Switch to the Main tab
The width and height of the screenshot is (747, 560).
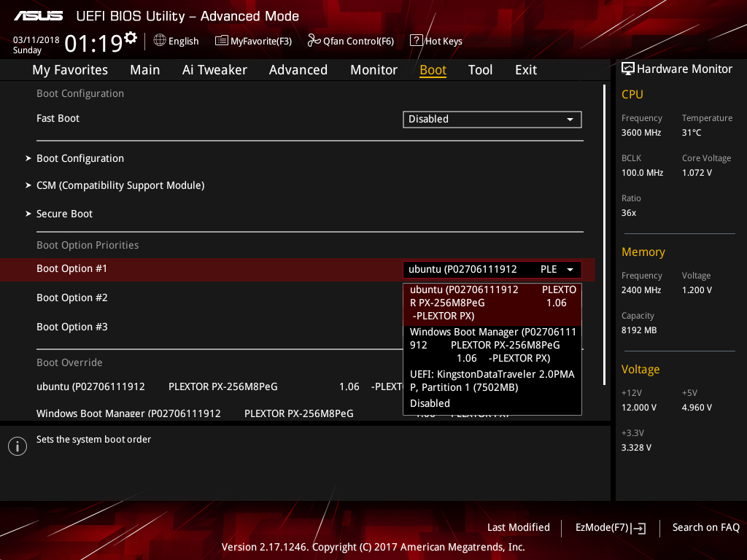pyautogui.click(x=145, y=70)
